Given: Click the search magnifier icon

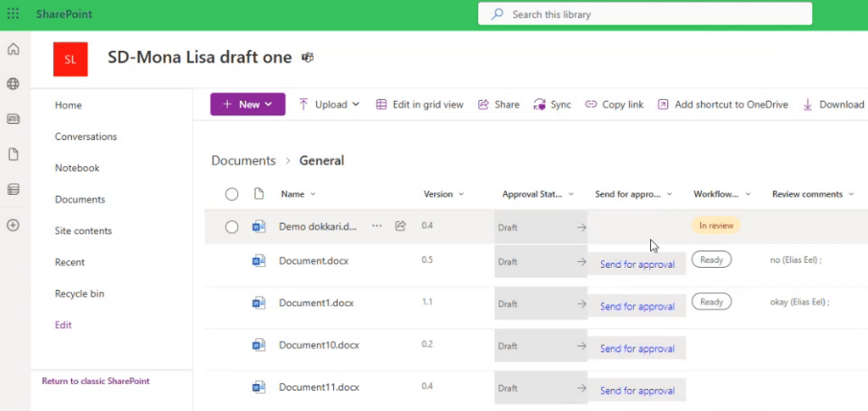Looking at the screenshot, I should pos(497,14).
